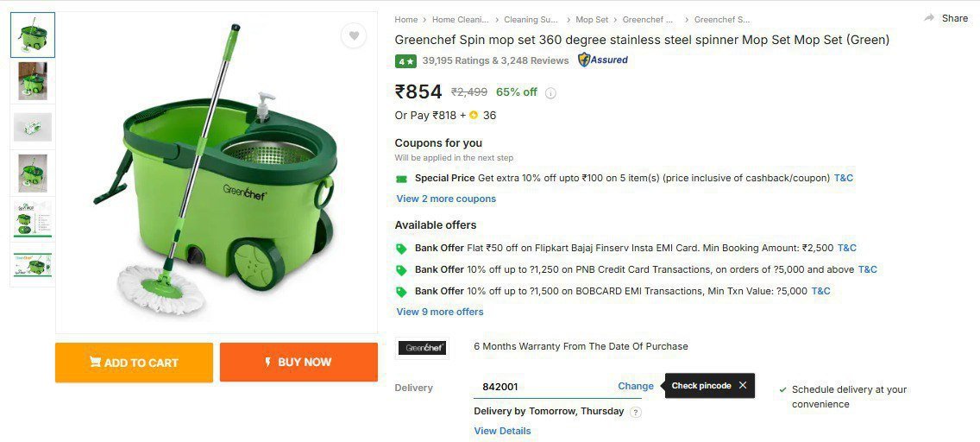Viewport: 980px width, 442px height.
Task: Click Change link next to pincode
Action: coord(636,386)
